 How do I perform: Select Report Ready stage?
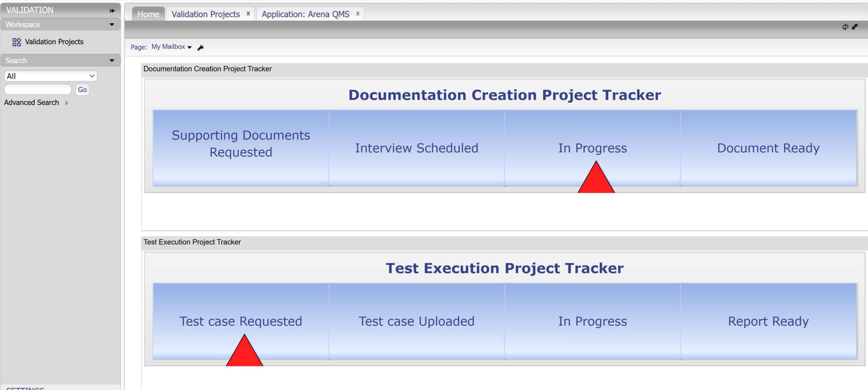coord(769,321)
